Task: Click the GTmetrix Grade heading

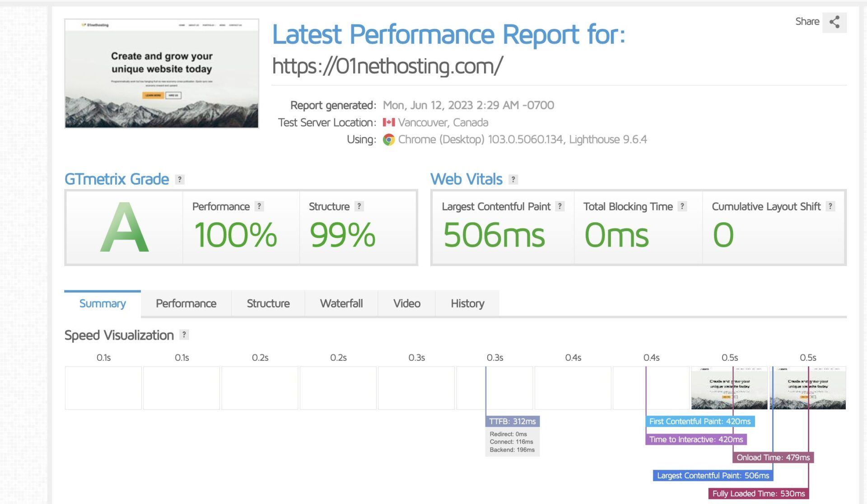Action: click(x=117, y=179)
